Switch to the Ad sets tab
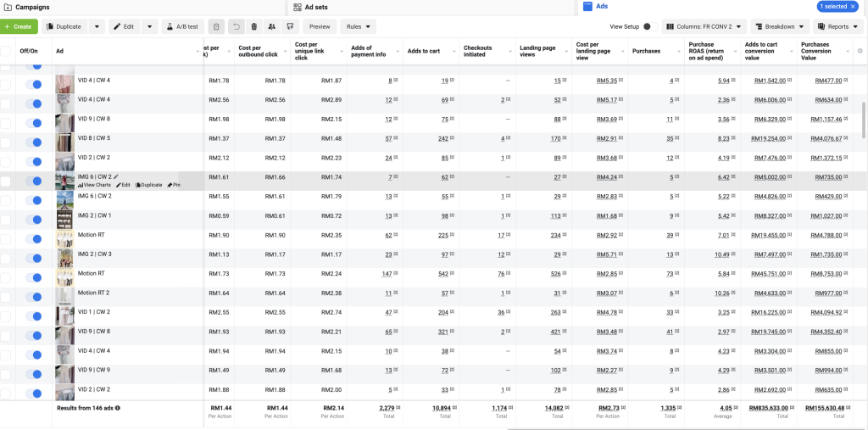This screenshot has width=868, height=430. (x=315, y=7)
